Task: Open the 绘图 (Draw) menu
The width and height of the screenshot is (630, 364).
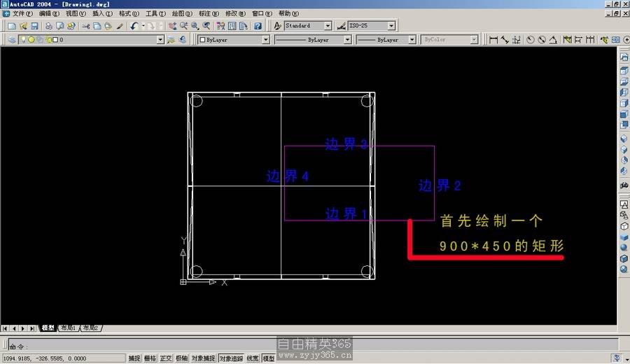Action: click(182, 13)
